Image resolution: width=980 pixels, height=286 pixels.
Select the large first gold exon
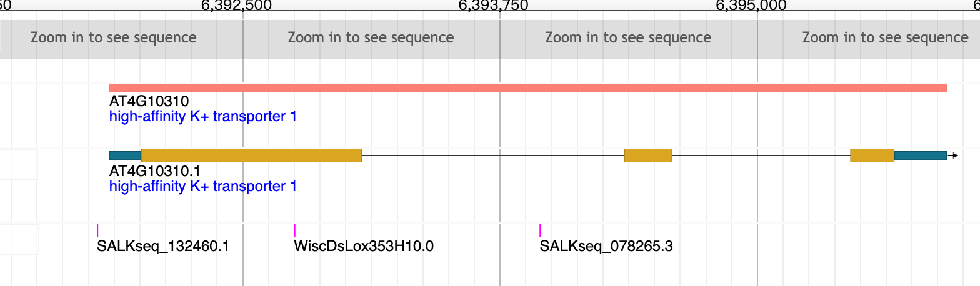251,155
